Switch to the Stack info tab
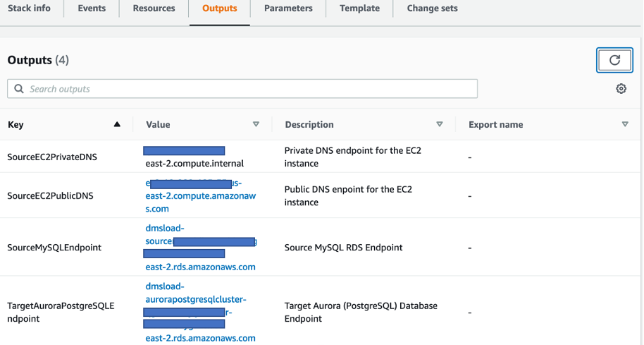 click(28, 8)
